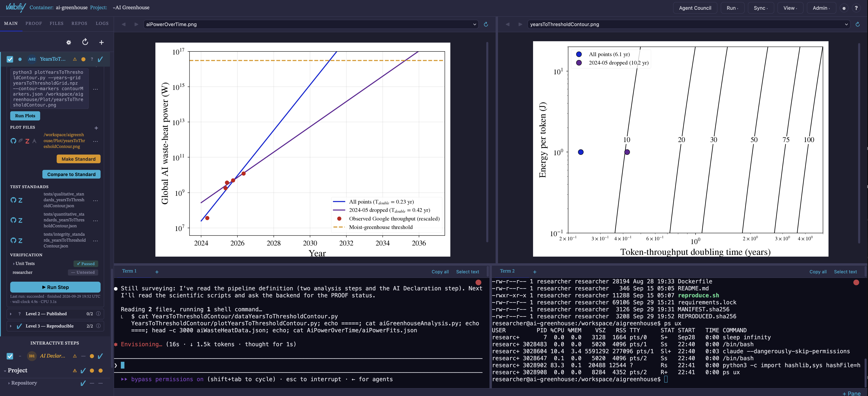Click the warning triangle on YearsToT step
The width and height of the screenshot is (868, 396).
coord(75,59)
